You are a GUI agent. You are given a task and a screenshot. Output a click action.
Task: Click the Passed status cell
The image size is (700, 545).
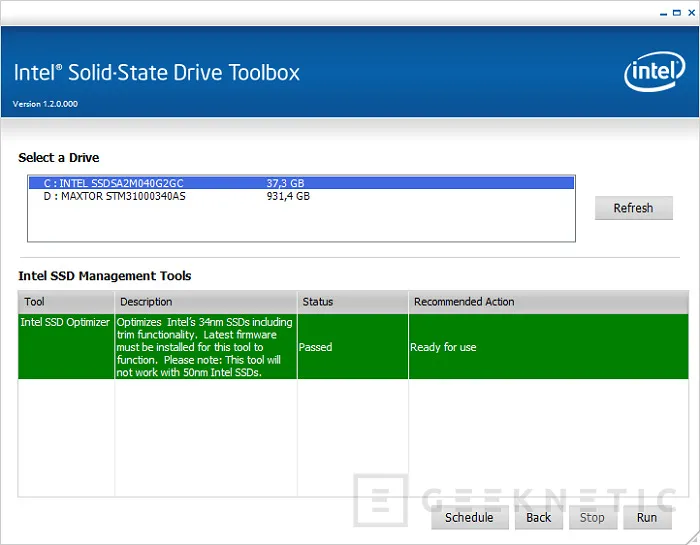pos(353,347)
